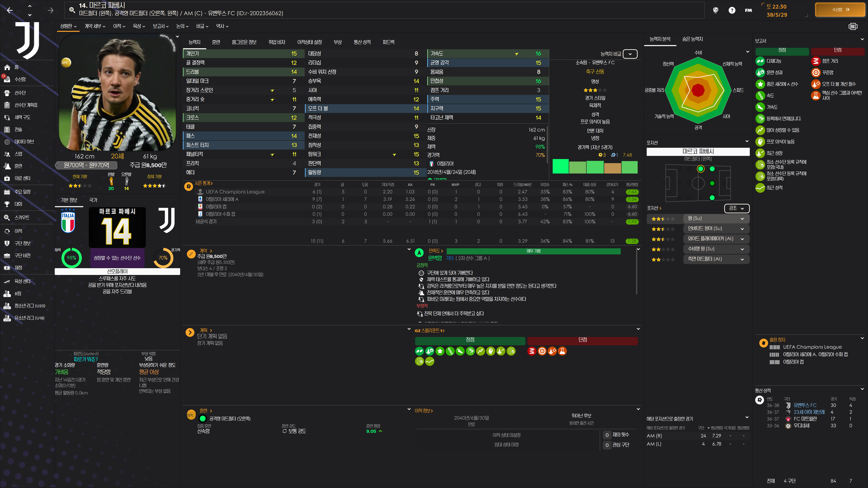Screen dimensions: 868x488
Task: Open the 강조 dropdown above roles
Action: click(x=737, y=208)
